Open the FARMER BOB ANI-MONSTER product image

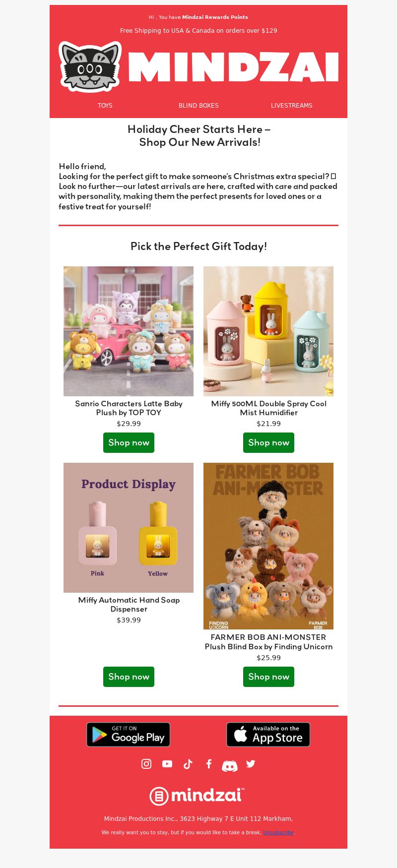click(x=268, y=546)
